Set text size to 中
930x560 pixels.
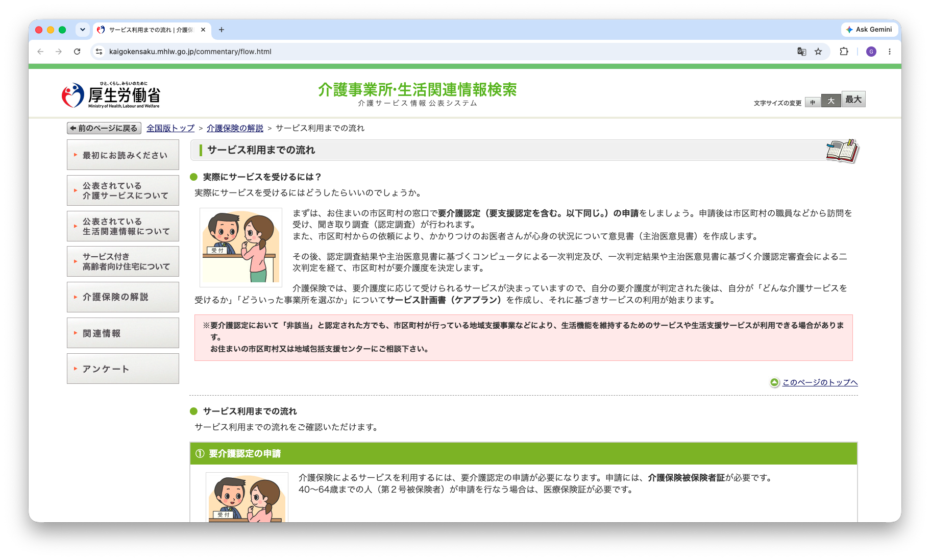click(x=813, y=102)
